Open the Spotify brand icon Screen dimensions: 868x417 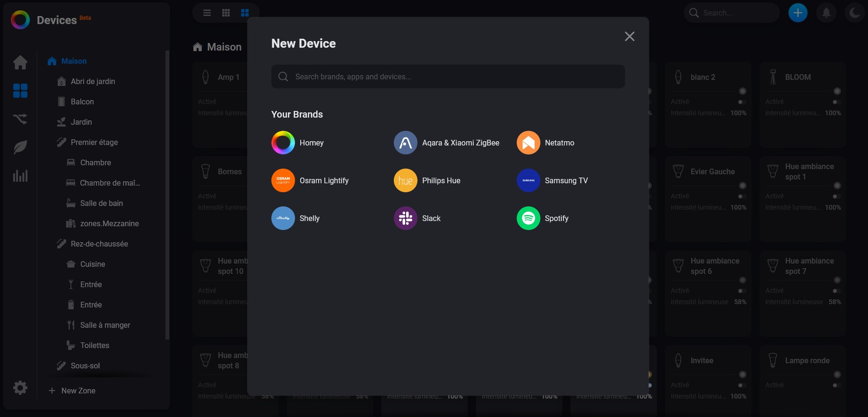coord(529,218)
